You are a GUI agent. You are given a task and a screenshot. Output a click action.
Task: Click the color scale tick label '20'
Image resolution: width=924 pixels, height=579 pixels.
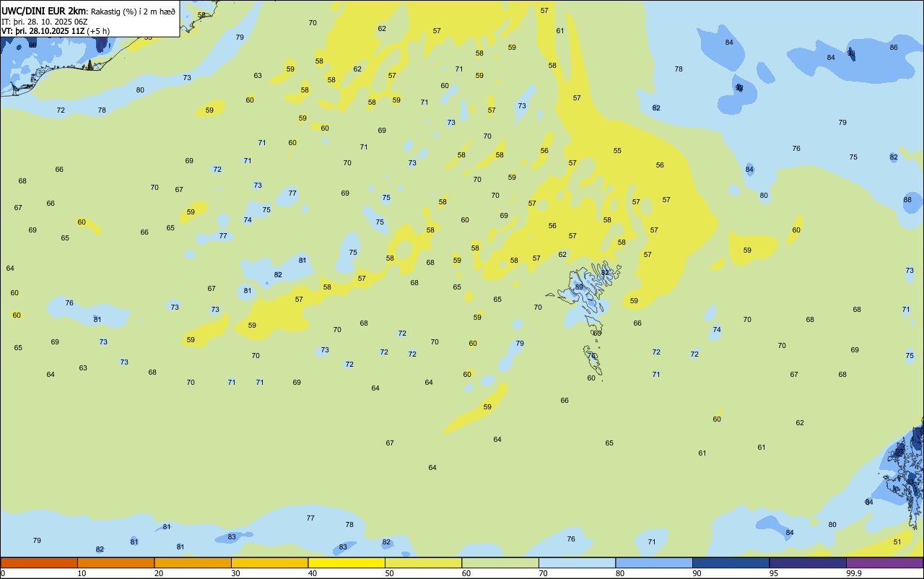[159, 573]
